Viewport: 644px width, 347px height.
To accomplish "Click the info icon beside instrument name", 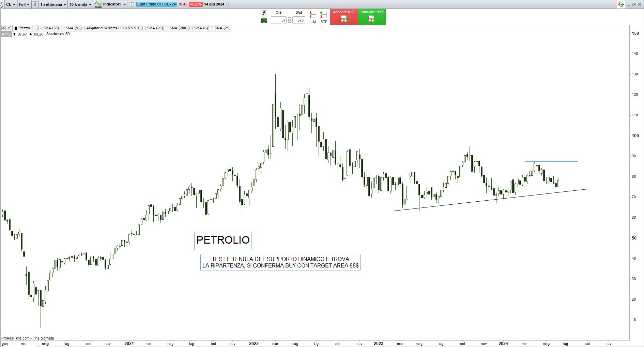I will (x=132, y=4).
